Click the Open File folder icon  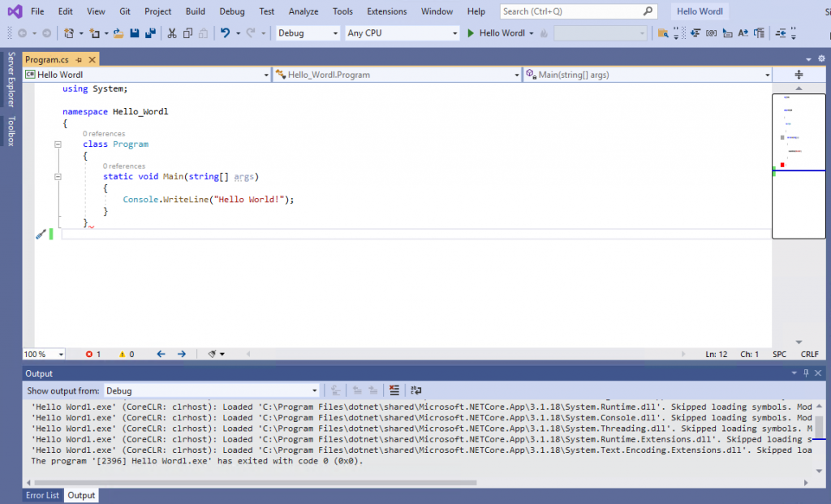pos(118,33)
